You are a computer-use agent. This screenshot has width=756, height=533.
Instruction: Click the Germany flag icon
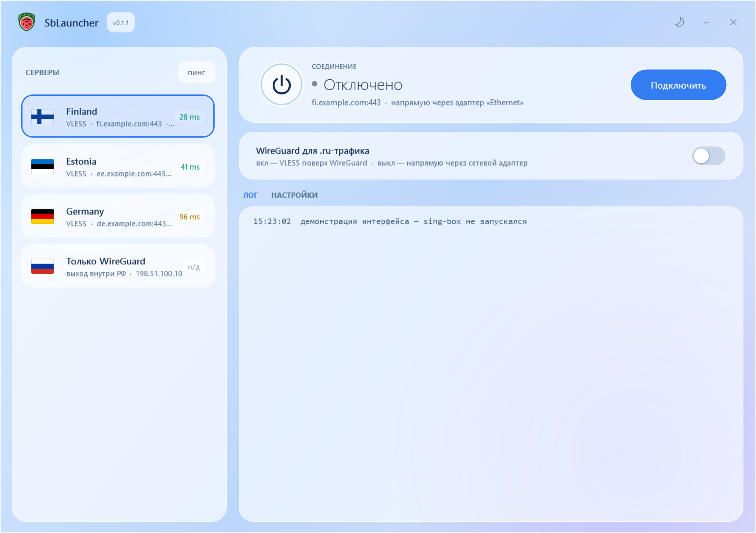pyautogui.click(x=42, y=216)
